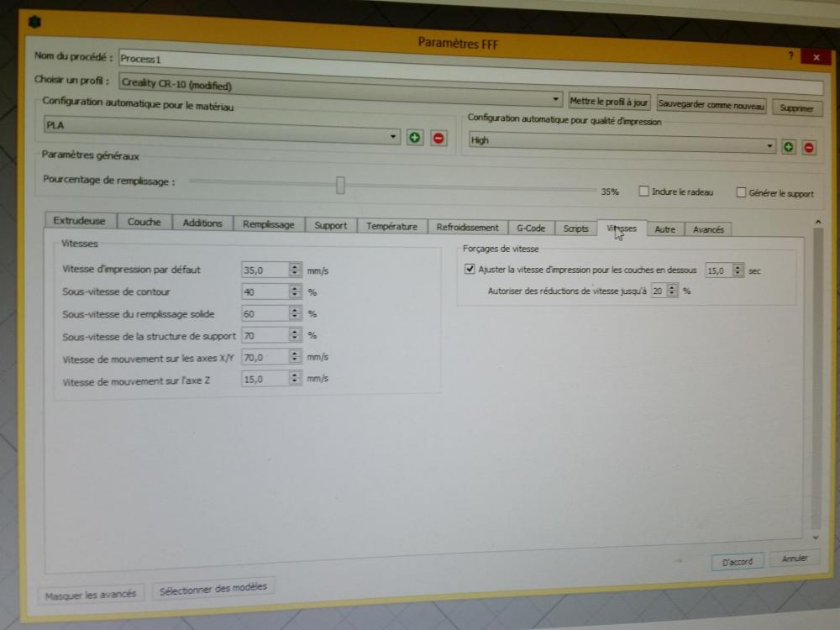Screen dimensions: 840x630
Task: Select the Vitesses tab
Action: click(x=622, y=228)
